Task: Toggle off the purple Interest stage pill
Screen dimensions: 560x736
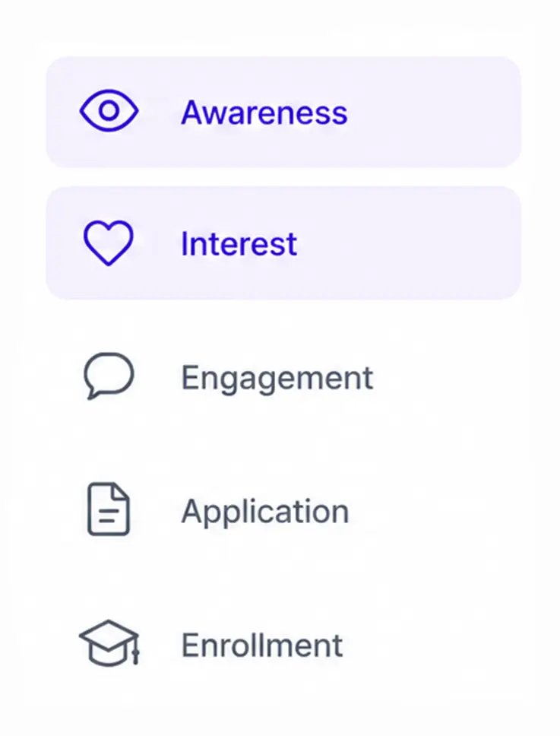Action: click(283, 243)
